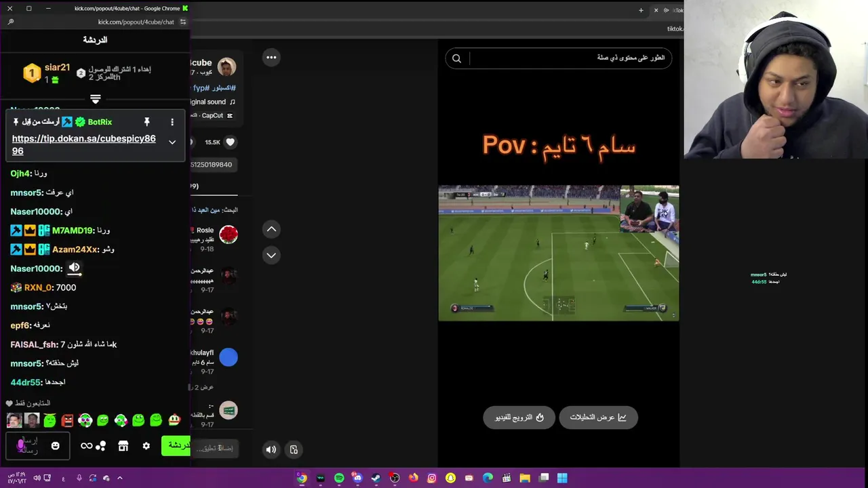Open Task View from the taskbar

[x=543, y=478]
